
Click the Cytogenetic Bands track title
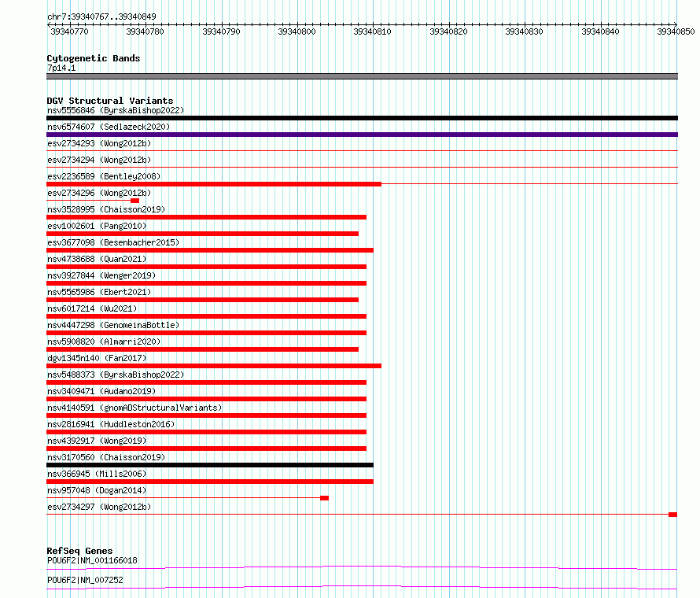coord(94,58)
